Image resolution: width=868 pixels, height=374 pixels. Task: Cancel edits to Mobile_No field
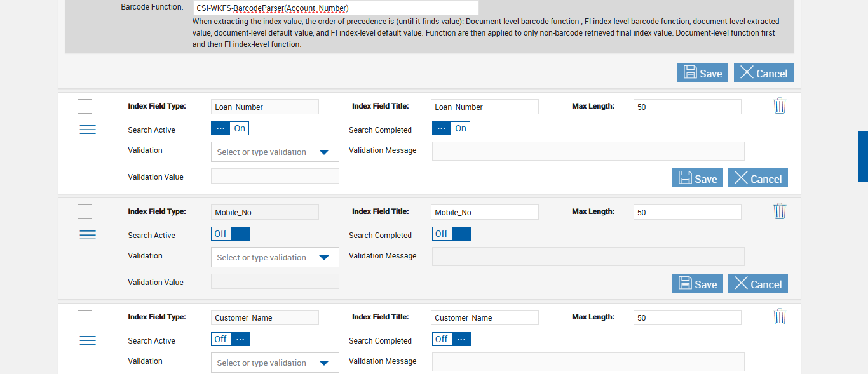pyautogui.click(x=758, y=284)
